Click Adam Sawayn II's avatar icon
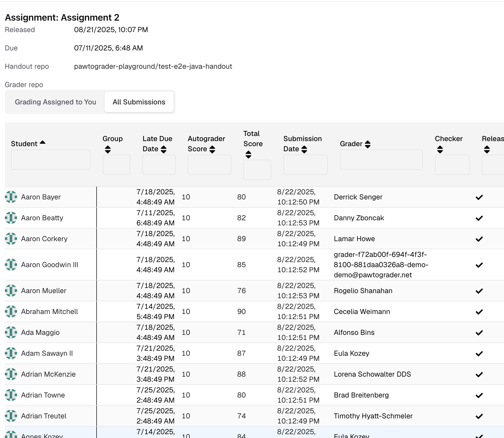The image size is (504, 438). [11, 353]
